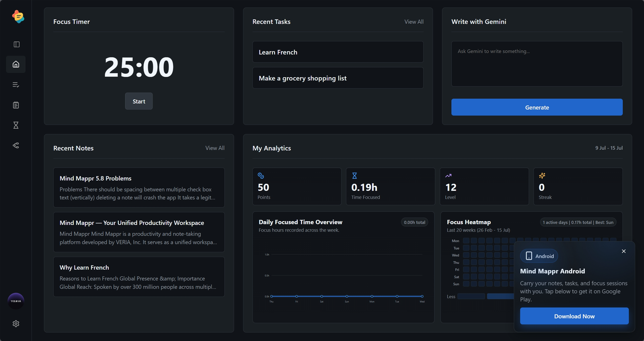Click the Focus Timer heading
Screen dimensions: 644x341
pyautogui.click(x=72, y=22)
